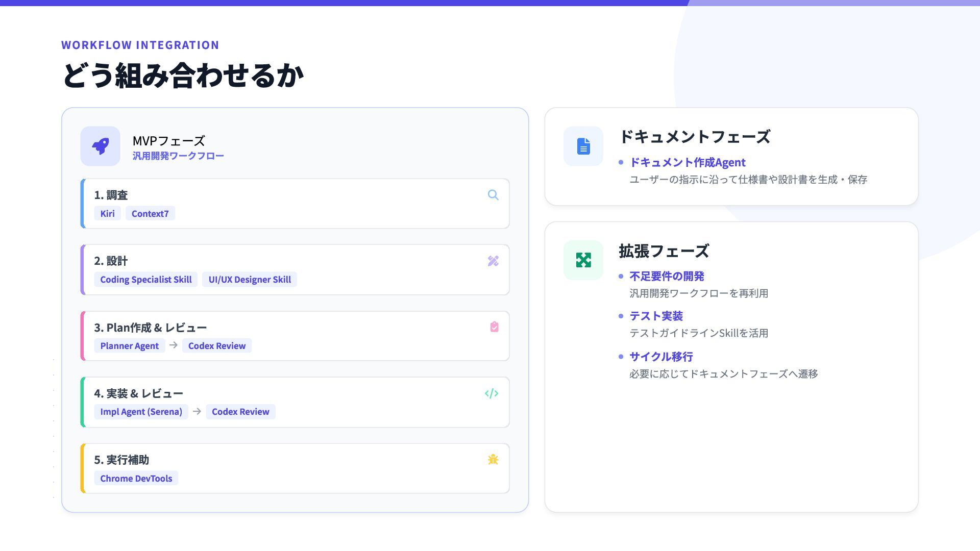Click the UI/UX Designer Skill tag
Image resolution: width=980 pixels, height=551 pixels.
pyautogui.click(x=250, y=280)
